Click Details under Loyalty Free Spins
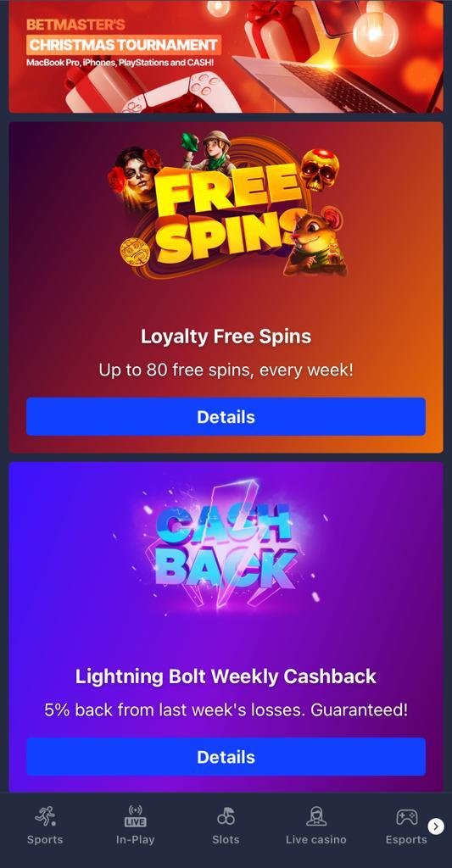This screenshot has height=868, width=452. pyautogui.click(x=226, y=416)
